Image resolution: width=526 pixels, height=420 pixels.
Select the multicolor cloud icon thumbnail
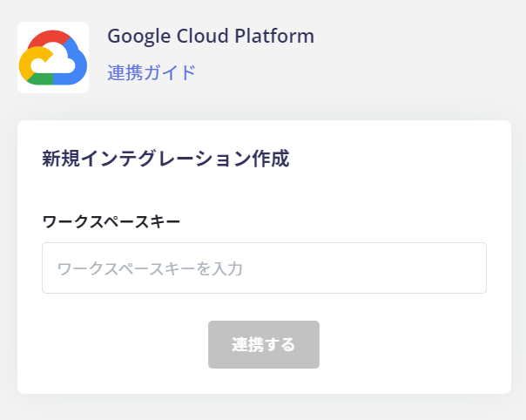[x=53, y=58]
